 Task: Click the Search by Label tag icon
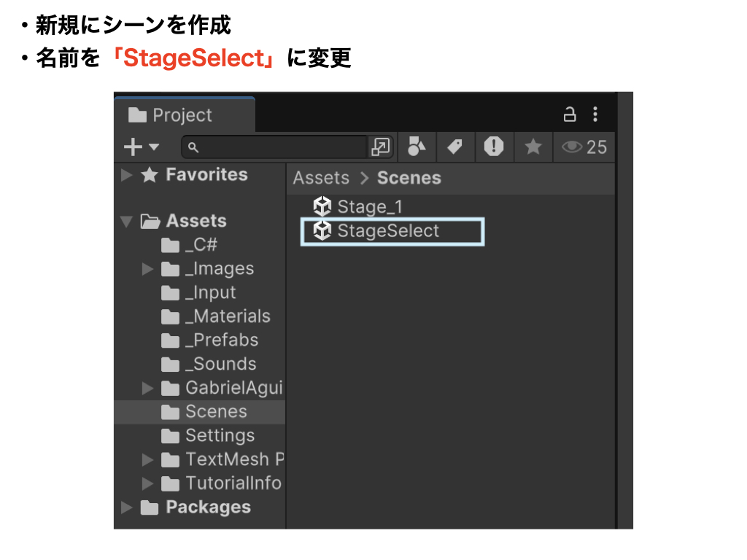(x=456, y=147)
